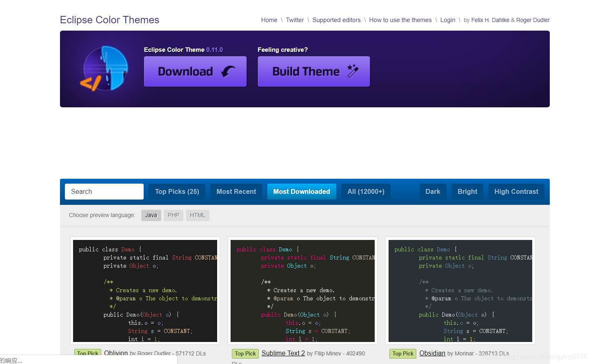This screenshot has width=591, height=364.
Task: Select the Most Downloaded tab
Action: pos(302,191)
